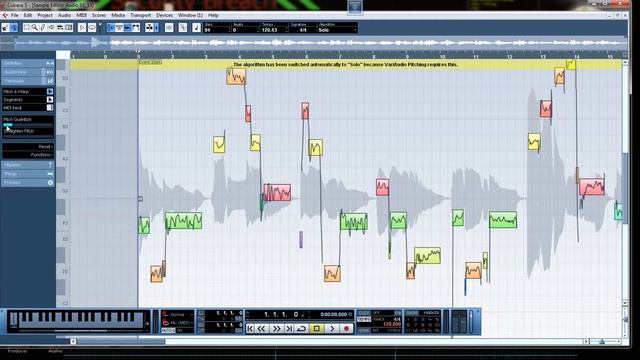Viewport: 640px width, 360px height.
Task: Go to previous marker in transport
Action: [x=250, y=328]
